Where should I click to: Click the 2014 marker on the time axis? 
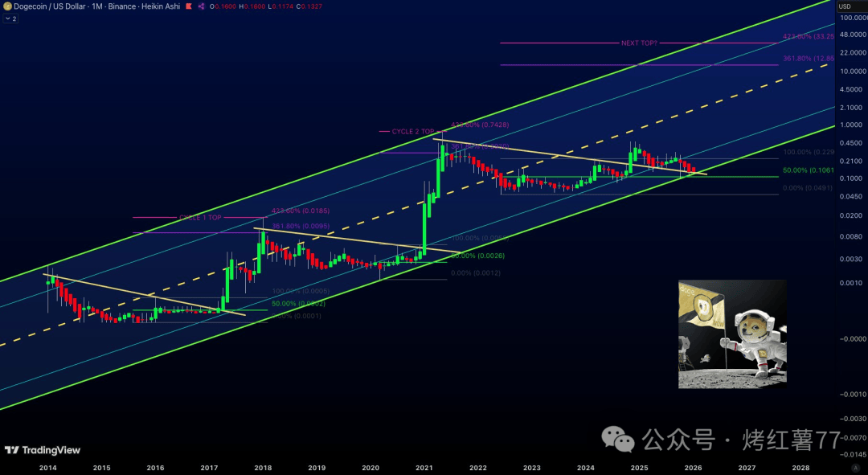pyautogui.click(x=47, y=467)
